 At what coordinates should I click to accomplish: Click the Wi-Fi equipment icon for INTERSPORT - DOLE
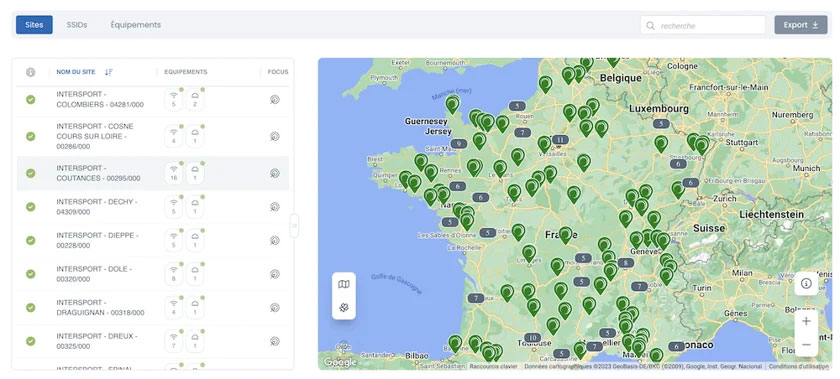coord(174,274)
